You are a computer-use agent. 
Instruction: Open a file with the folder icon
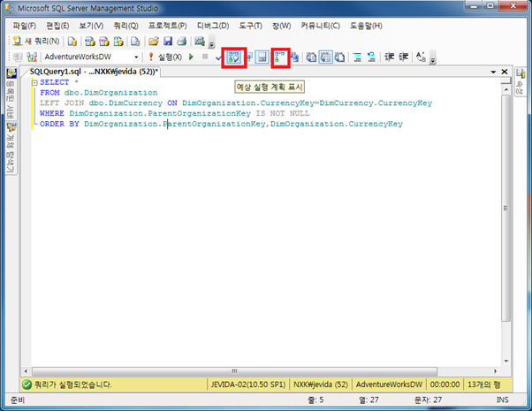coord(154,42)
